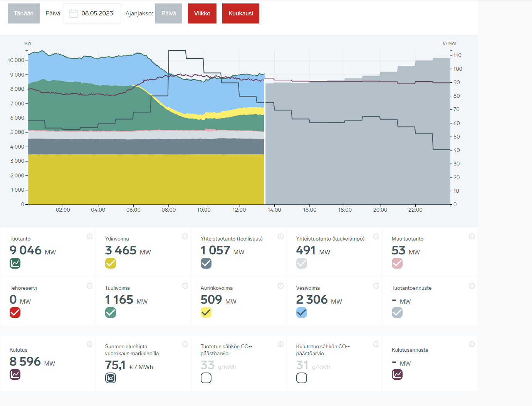Open the date picker showing 08.05.2023
The height and width of the screenshot is (406, 532).
(97, 13)
